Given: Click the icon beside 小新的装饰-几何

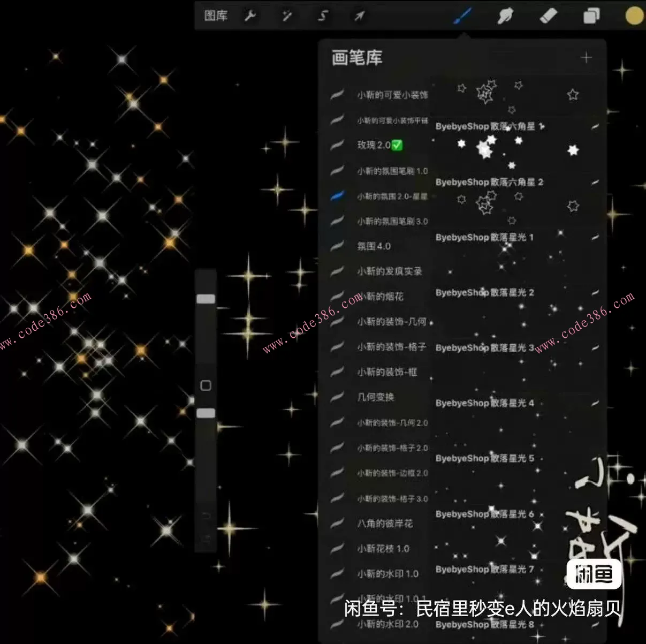Looking at the screenshot, I should [x=337, y=322].
